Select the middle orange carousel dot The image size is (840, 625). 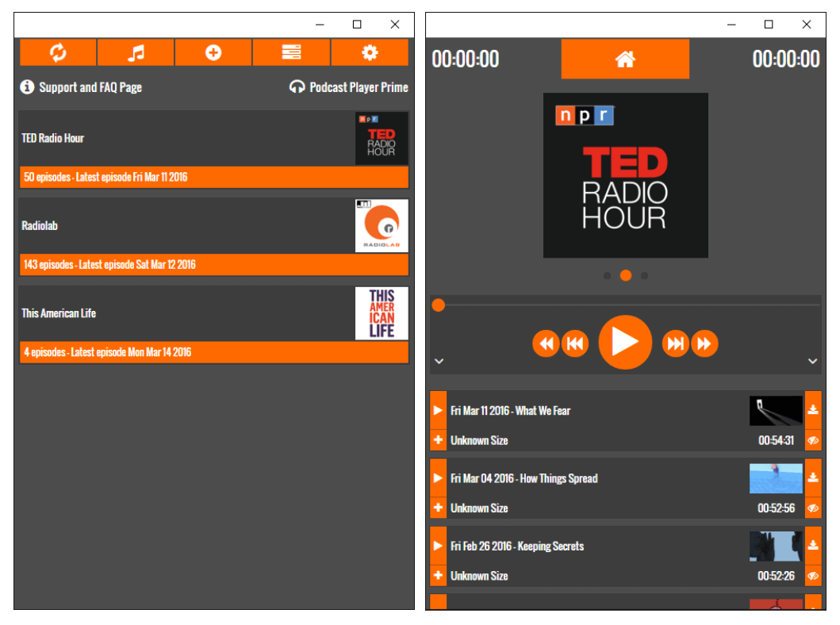[x=626, y=275]
